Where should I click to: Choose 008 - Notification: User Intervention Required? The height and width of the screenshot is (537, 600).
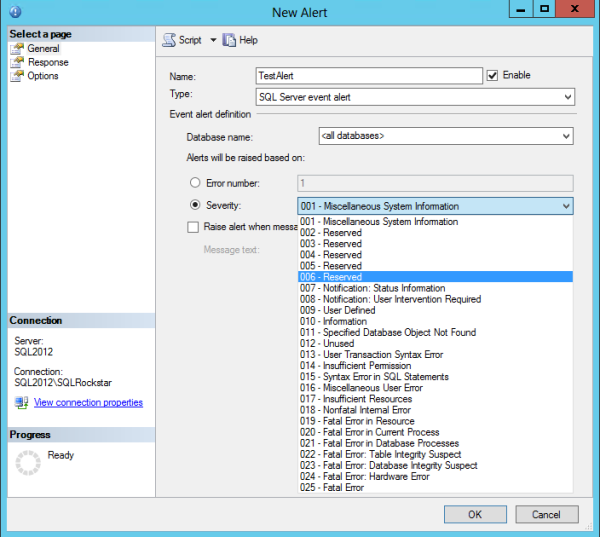point(435,299)
